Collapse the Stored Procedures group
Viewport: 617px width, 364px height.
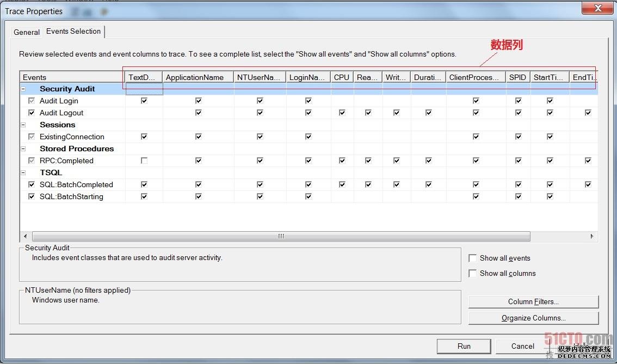pyautogui.click(x=23, y=149)
